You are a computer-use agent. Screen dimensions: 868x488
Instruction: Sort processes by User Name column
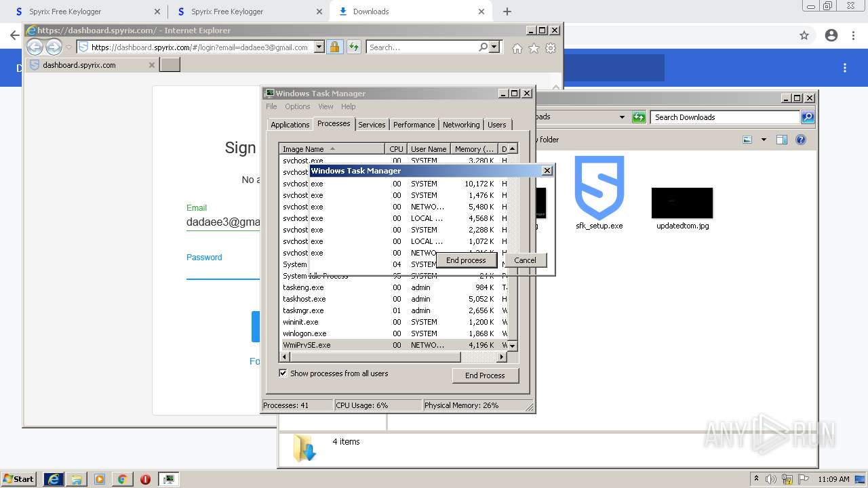pos(429,149)
